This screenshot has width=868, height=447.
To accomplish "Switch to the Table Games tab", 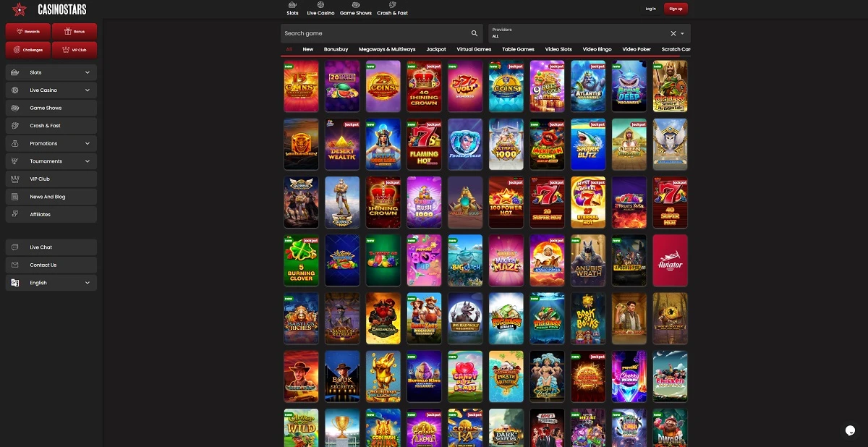I will point(519,49).
